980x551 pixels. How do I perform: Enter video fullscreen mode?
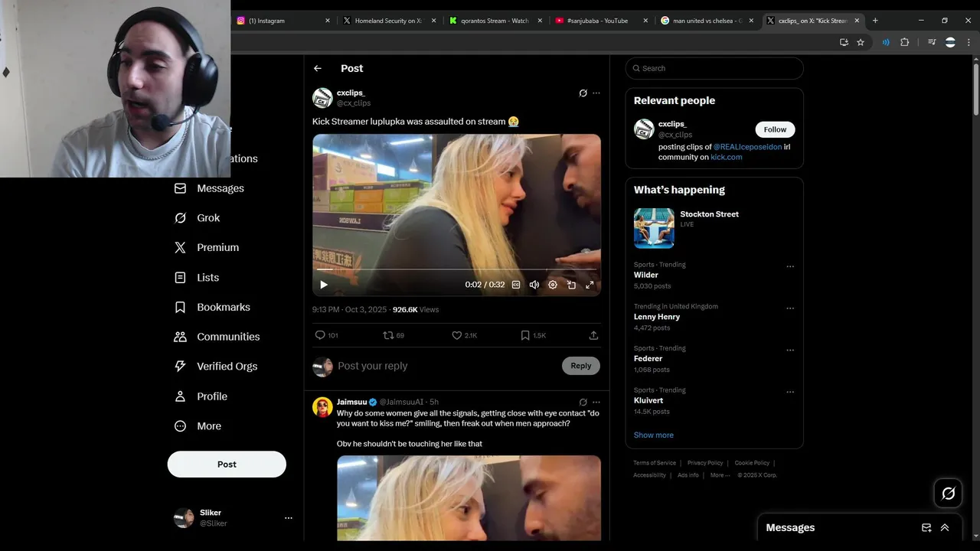point(590,285)
